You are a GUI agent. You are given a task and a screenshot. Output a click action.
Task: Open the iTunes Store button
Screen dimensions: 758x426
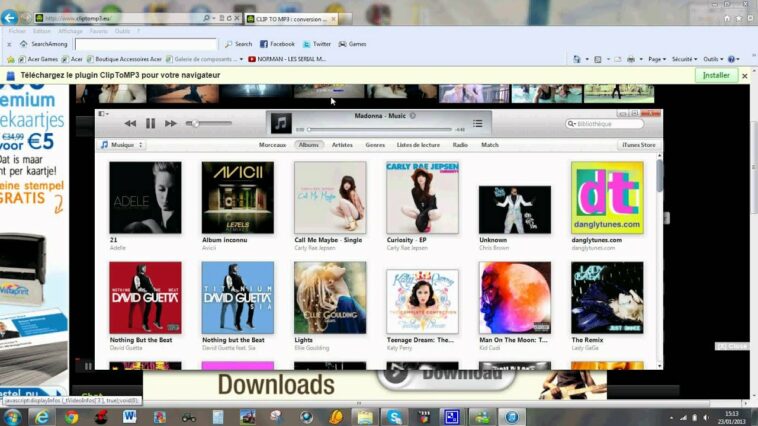639,145
